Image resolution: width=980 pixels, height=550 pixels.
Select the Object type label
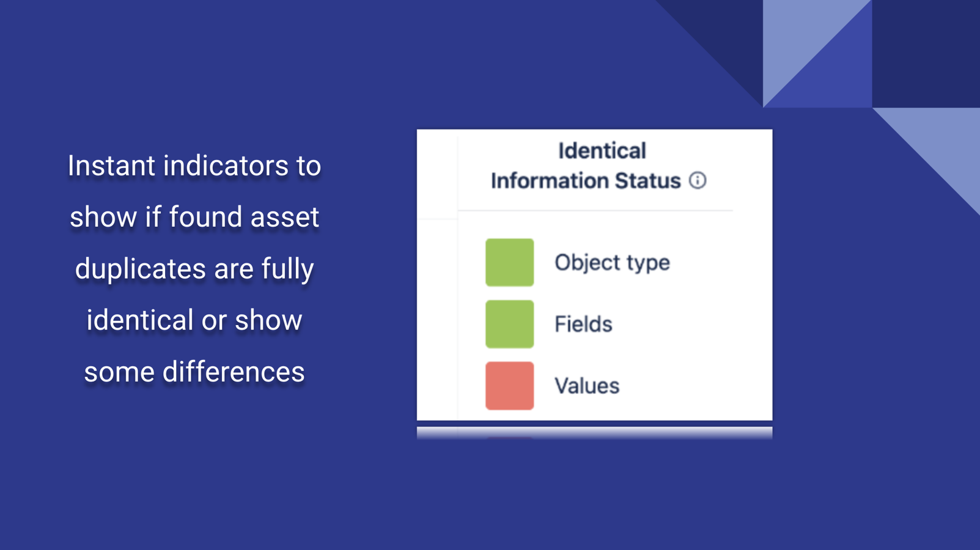(612, 262)
